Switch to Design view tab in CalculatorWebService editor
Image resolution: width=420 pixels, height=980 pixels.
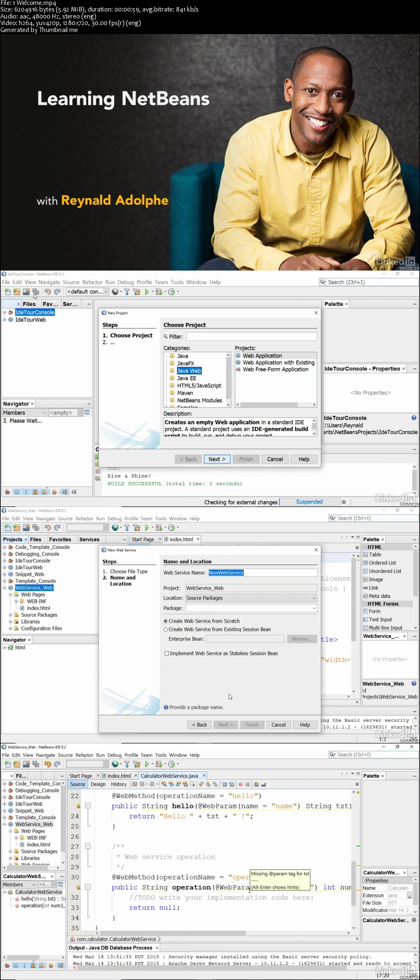tap(98, 784)
